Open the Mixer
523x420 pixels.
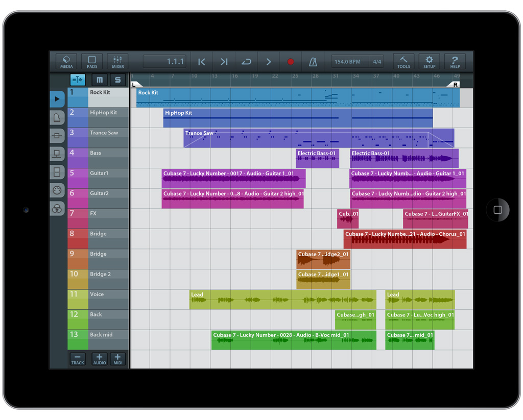pos(117,61)
